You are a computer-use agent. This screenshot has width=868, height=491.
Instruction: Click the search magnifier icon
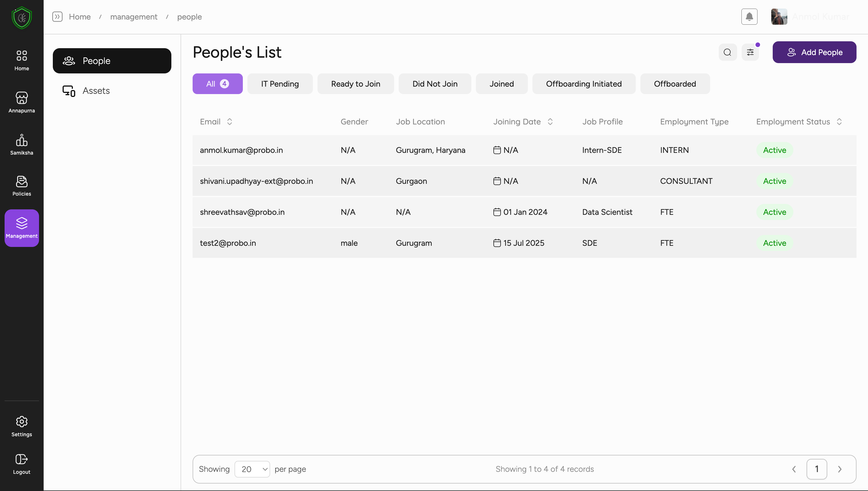(x=727, y=52)
